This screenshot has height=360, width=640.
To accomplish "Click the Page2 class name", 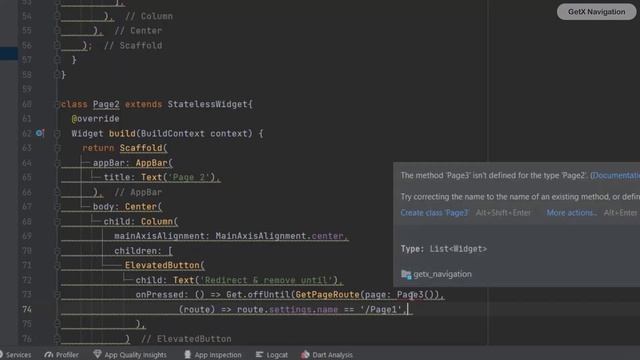I will point(106,104).
